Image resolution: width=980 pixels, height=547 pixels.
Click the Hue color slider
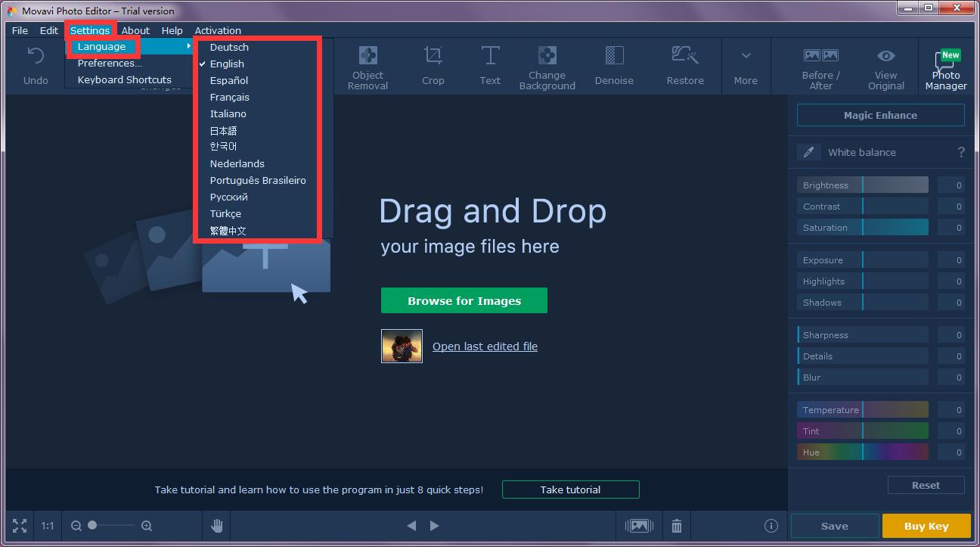863,452
